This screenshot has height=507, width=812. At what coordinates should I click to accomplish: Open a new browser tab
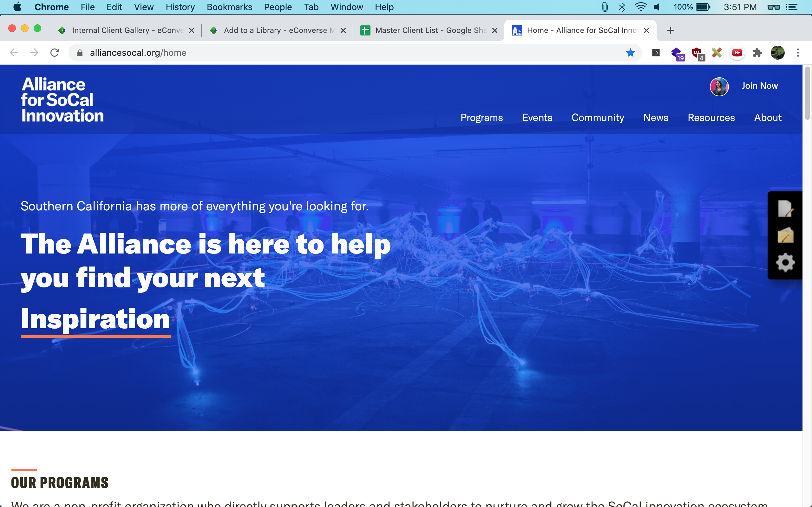670,30
